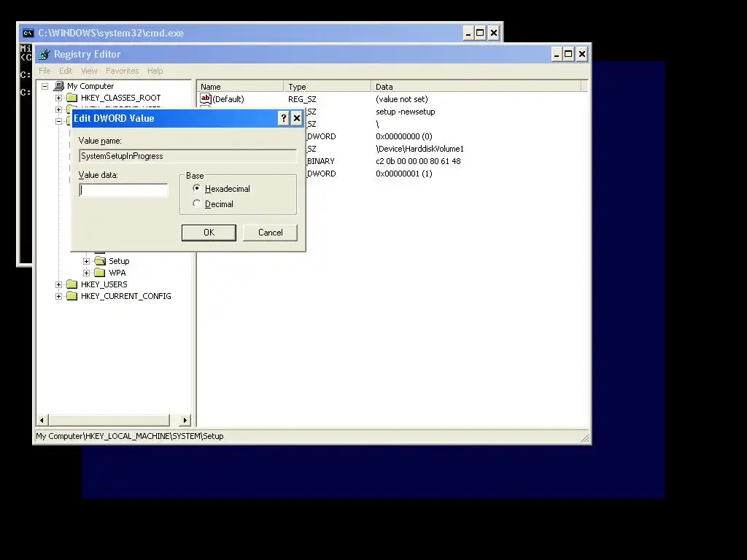Expand the WPA key in the tree

(x=86, y=273)
